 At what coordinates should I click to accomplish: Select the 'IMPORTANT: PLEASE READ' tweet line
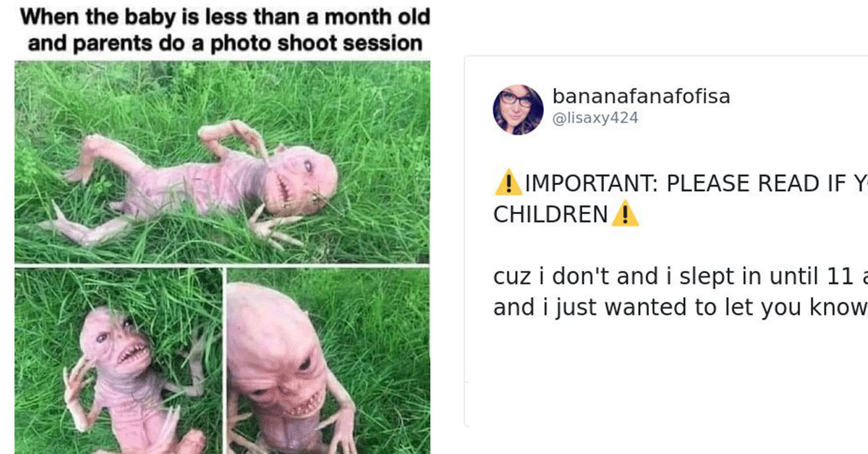click(681, 184)
